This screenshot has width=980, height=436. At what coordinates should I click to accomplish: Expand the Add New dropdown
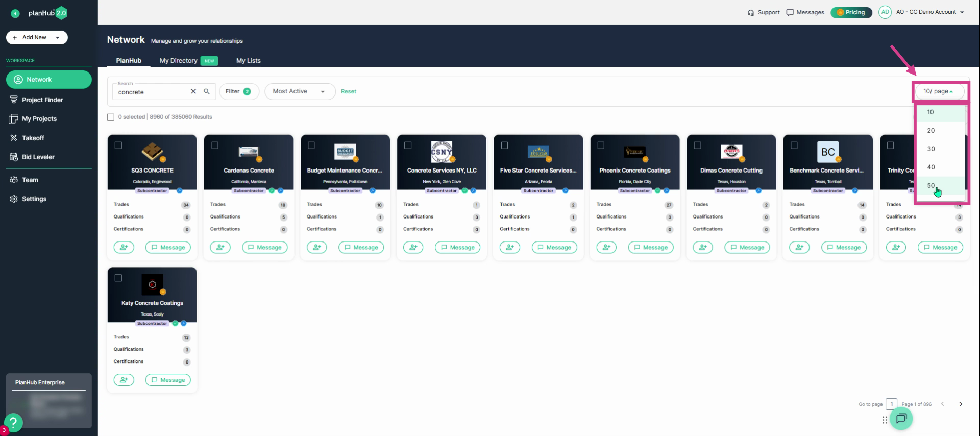[37, 37]
